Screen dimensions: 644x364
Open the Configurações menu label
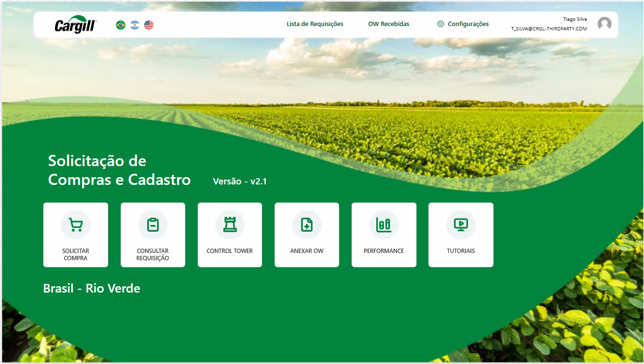[x=468, y=24]
